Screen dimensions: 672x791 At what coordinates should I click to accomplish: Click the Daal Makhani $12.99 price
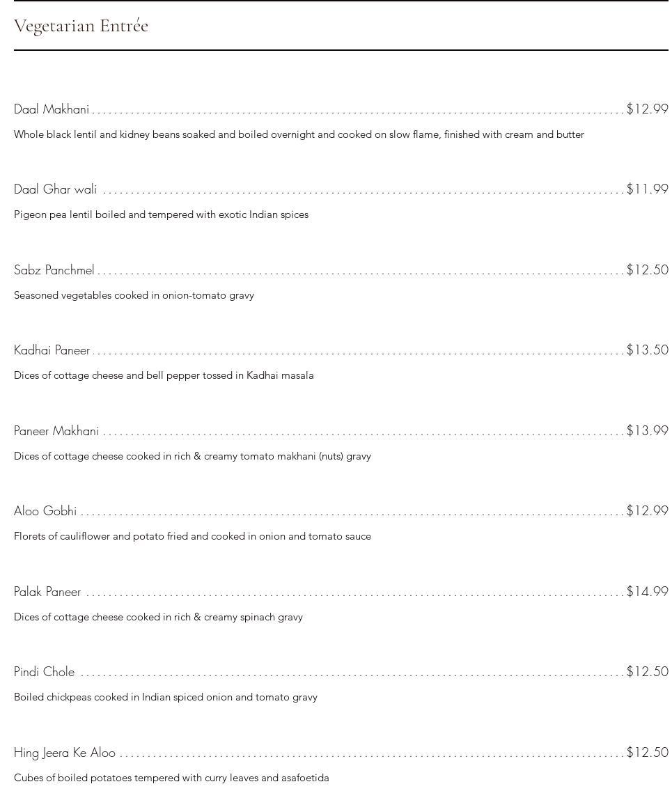click(647, 109)
